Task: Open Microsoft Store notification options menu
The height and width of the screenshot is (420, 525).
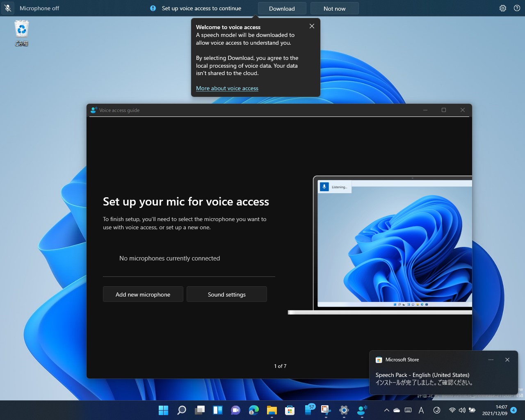Action: pos(491,360)
